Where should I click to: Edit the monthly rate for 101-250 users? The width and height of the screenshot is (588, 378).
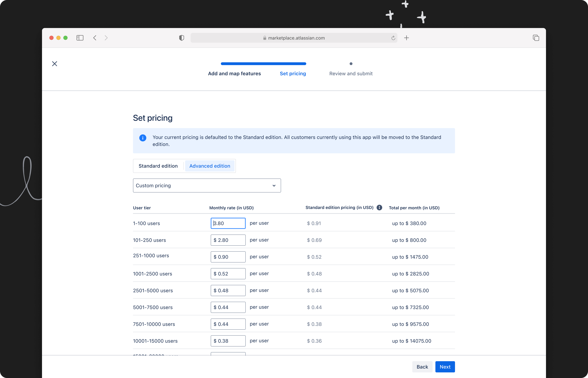click(228, 240)
